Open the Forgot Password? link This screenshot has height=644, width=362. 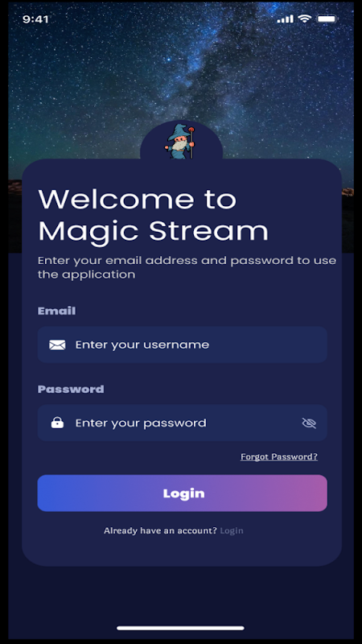[279, 456]
